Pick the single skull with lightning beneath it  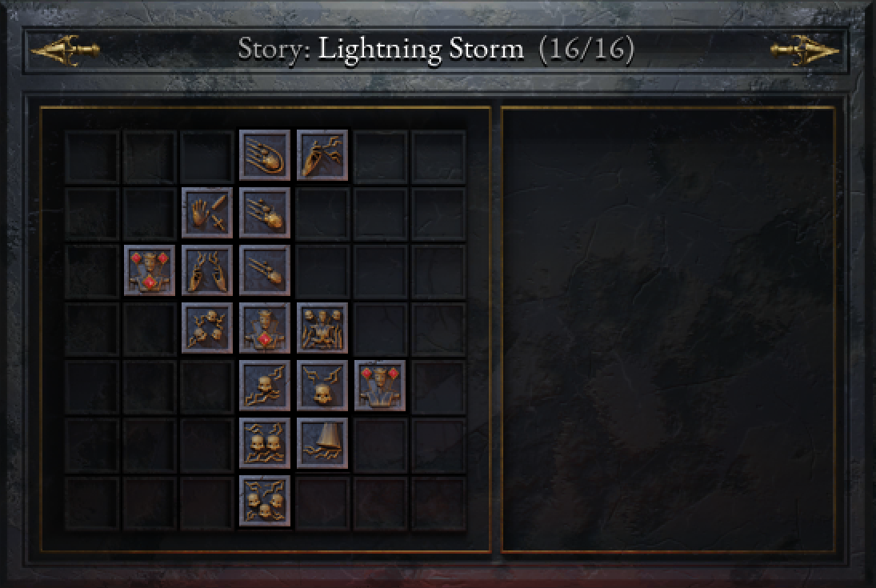(x=265, y=386)
